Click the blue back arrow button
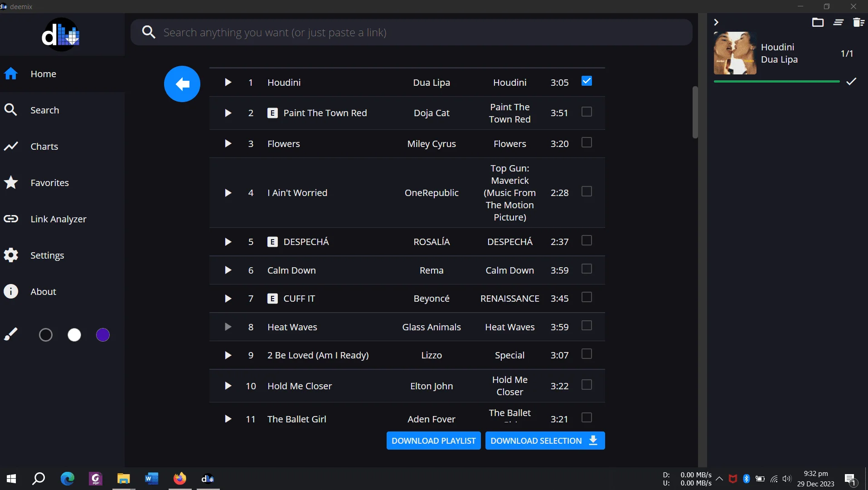Image resolution: width=868 pixels, height=490 pixels. (182, 84)
